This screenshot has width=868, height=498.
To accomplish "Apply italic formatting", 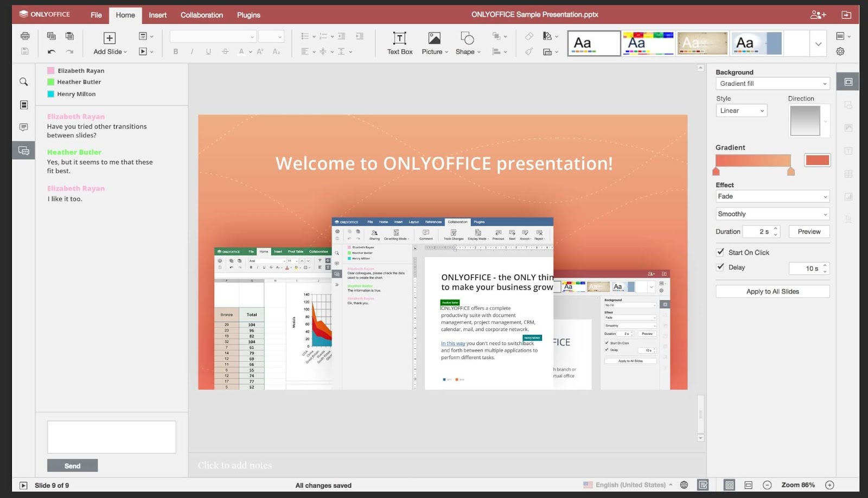I will click(192, 52).
